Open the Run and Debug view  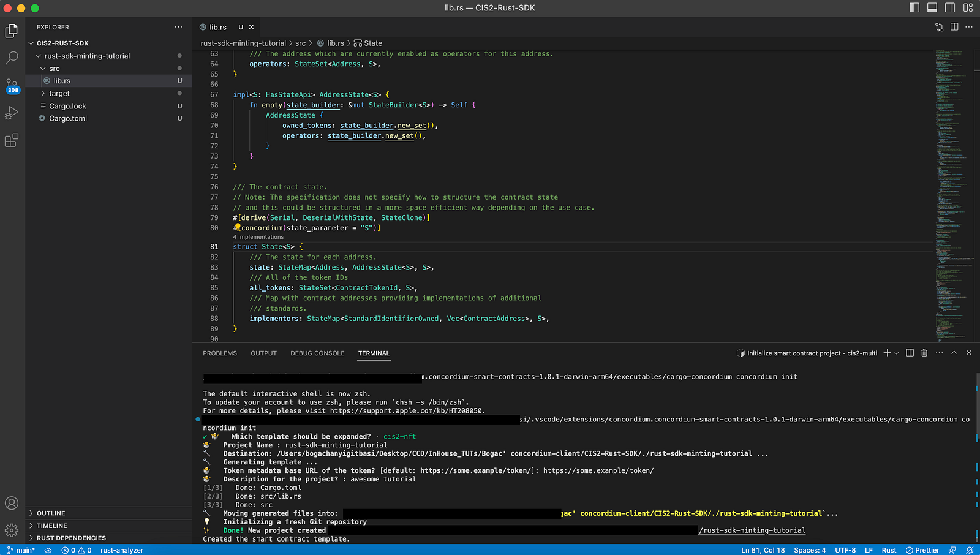(12, 113)
